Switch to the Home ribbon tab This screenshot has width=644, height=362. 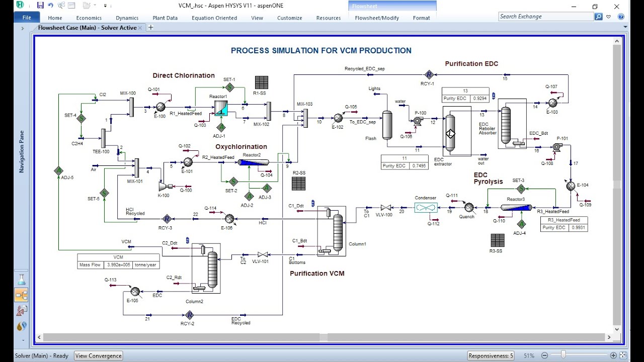pyautogui.click(x=55, y=18)
